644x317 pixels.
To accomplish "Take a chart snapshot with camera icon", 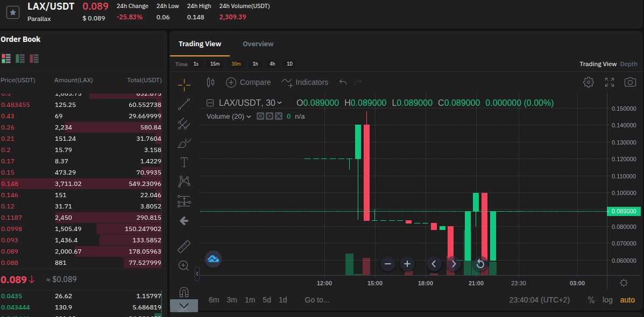I will (630, 82).
